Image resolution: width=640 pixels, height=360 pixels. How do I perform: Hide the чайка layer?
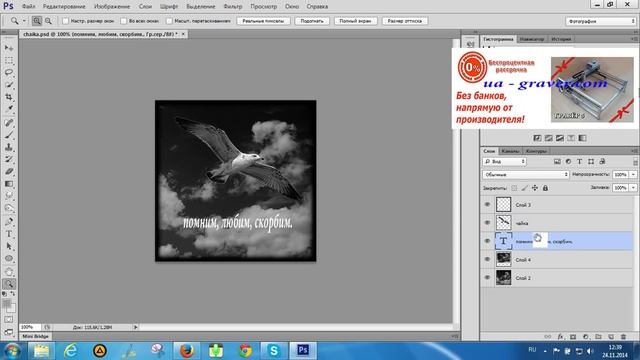point(487,223)
